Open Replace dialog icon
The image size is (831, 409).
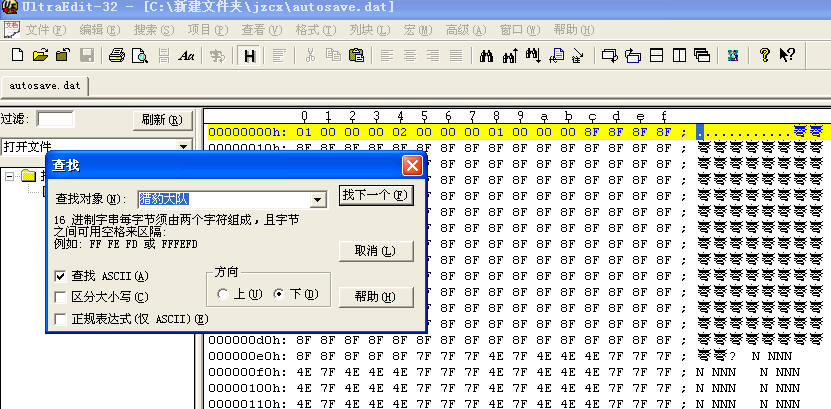click(x=556, y=55)
